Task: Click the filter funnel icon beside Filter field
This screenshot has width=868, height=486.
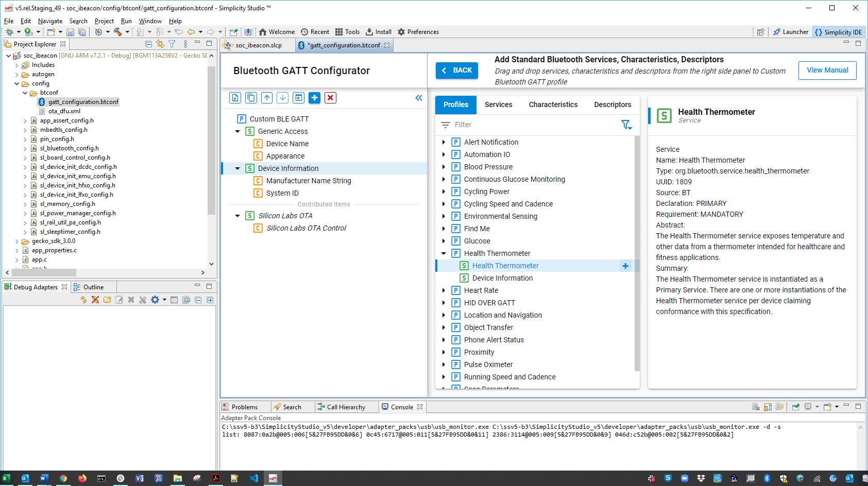Action: (x=626, y=125)
